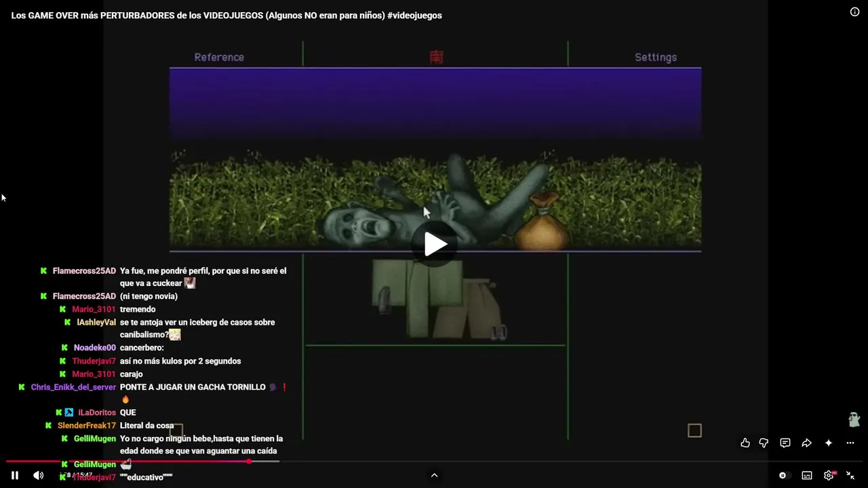This screenshot has width=868, height=488.
Task: Click the red kanji symbol between tabs
Action: tap(436, 58)
